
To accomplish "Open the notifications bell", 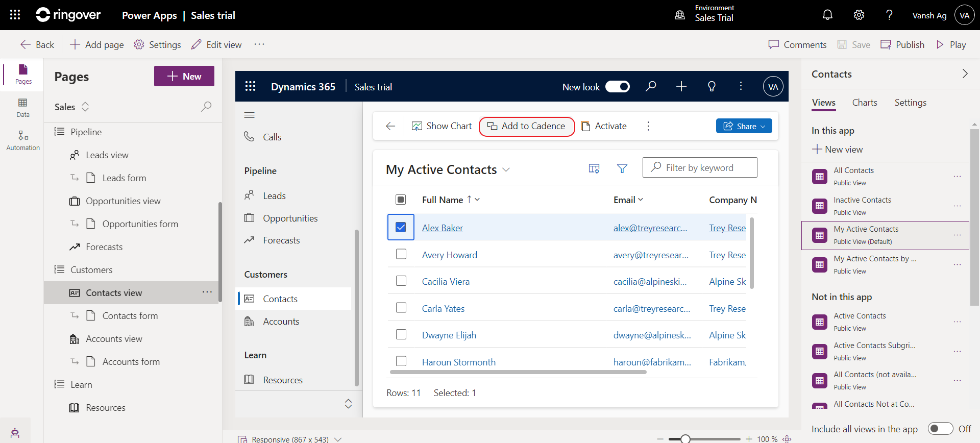I will (x=827, y=15).
